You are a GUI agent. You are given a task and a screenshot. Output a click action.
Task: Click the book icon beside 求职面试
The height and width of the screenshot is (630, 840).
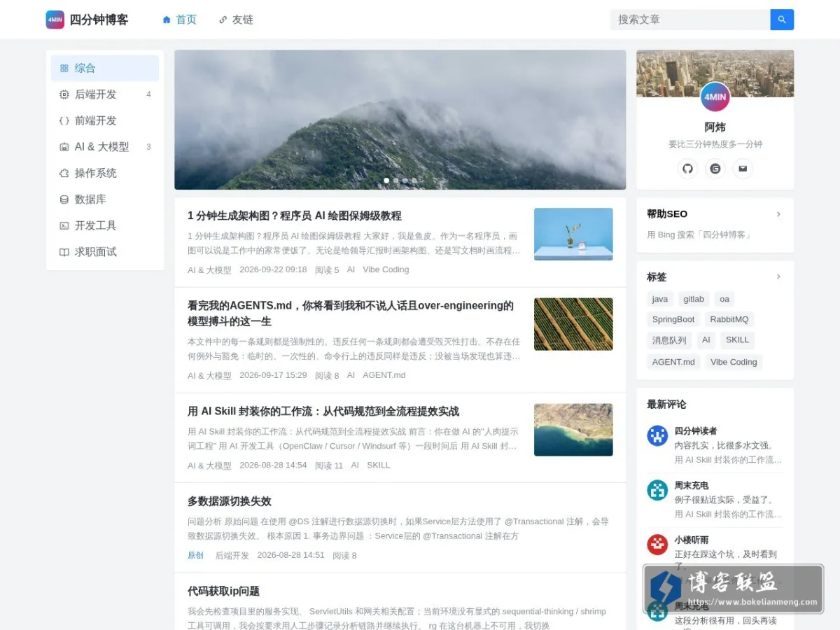pos(64,252)
